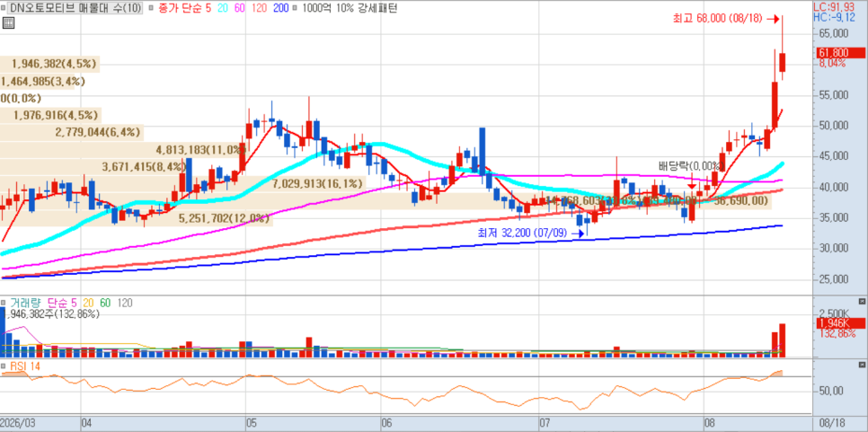Screen dimensions: 868x432
Task: Click the 2026/03 date axis label
Action: point(18,425)
